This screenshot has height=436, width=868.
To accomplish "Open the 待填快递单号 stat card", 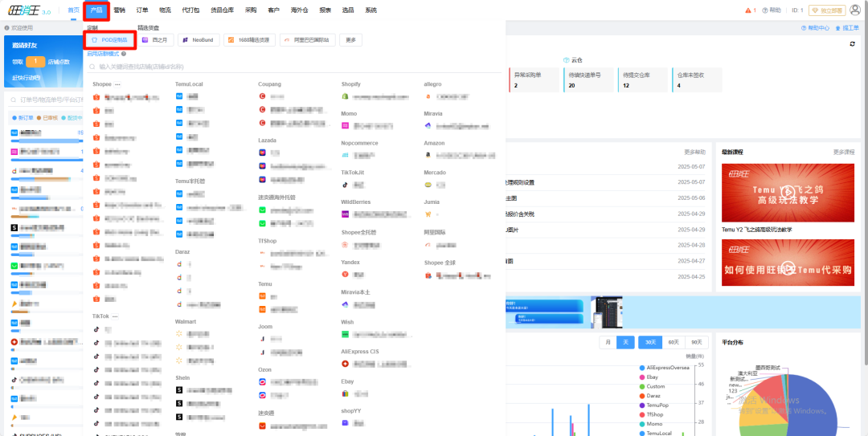I will (588, 79).
